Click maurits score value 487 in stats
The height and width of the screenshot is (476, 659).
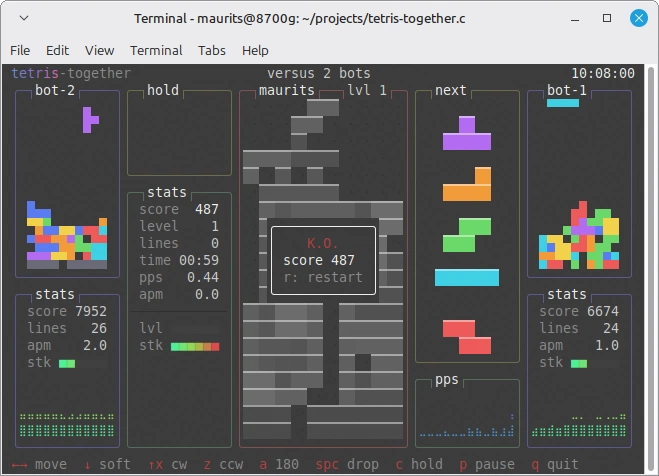[x=207, y=209]
